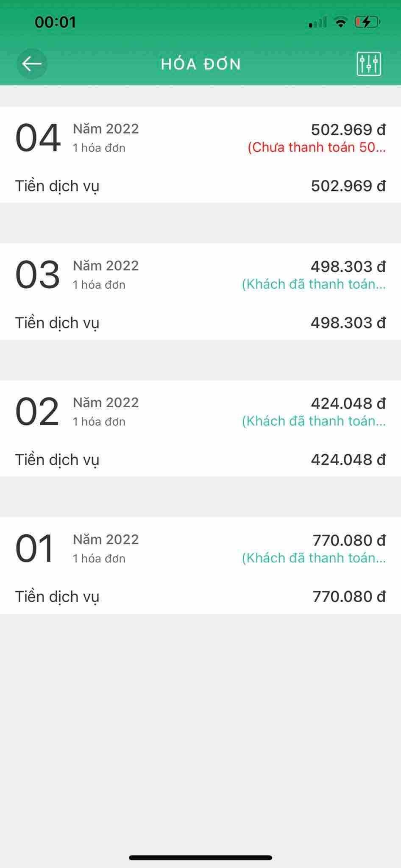Tap the red unpaid status text

pyautogui.click(x=317, y=147)
